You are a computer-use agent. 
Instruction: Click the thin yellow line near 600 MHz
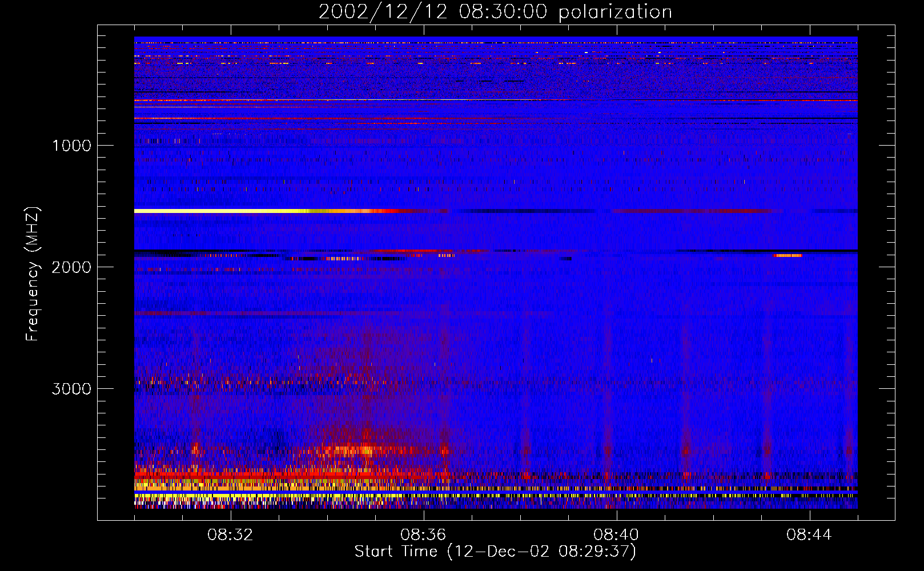pos(343,100)
